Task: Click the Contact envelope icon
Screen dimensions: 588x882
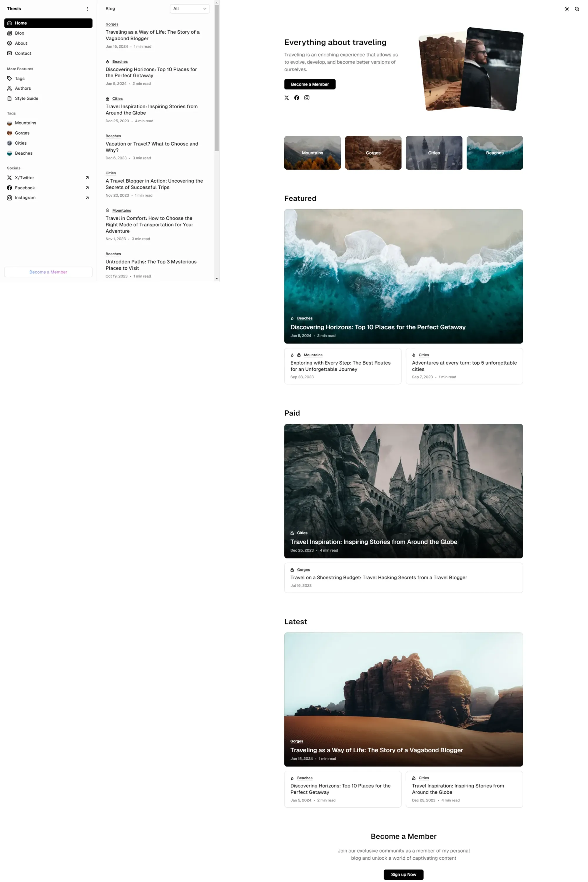Action: point(9,53)
